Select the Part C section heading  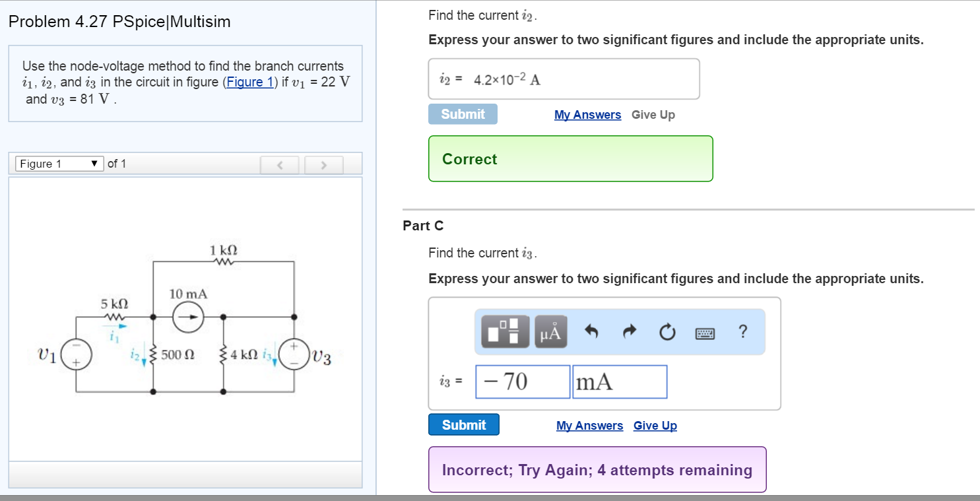pyautogui.click(x=423, y=225)
